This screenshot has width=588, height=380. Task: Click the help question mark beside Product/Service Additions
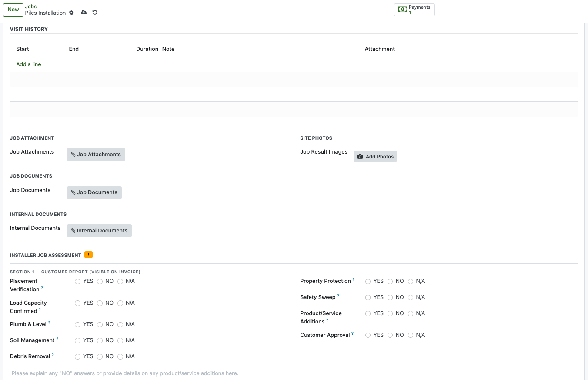click(x=327, y=320)
